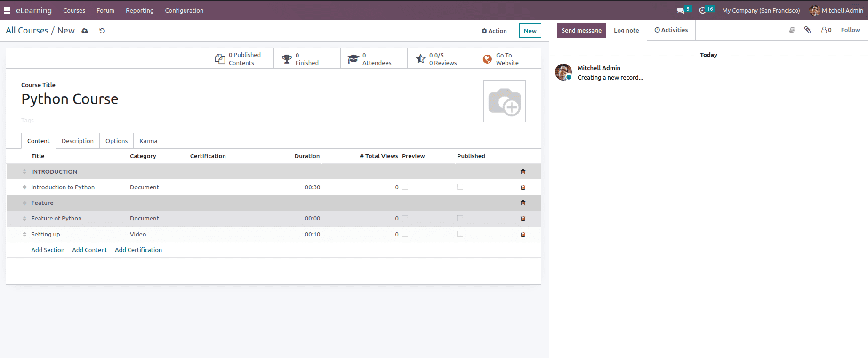Toggle Published for Introduction to Python
This screenshot has height=358, width=868.
460,187
